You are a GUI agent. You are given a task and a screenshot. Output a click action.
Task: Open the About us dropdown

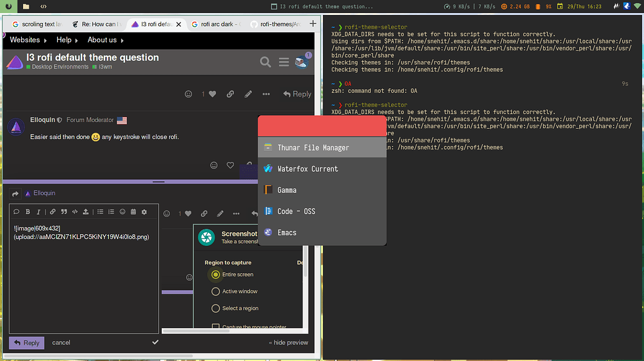102,39
